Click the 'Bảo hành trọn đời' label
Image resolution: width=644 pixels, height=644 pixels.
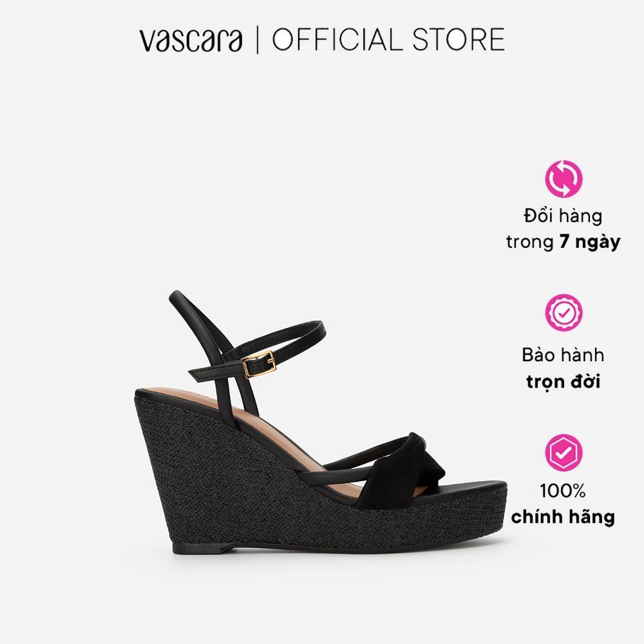pyautogui.click(x=563, y=368)
